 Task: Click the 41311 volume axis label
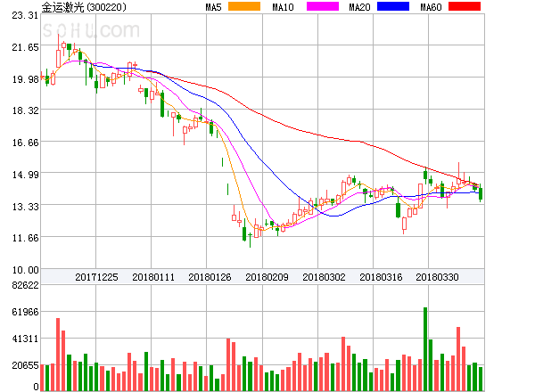[x=25, y=339]
